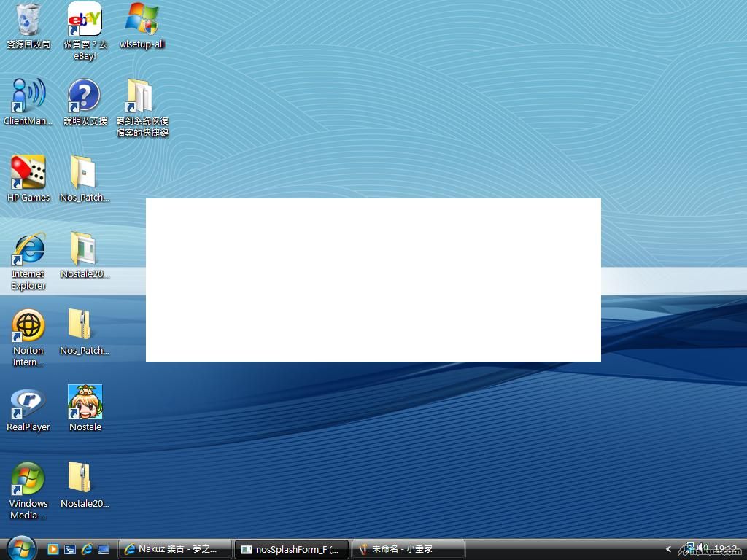Select the 說明及支援 help shortcut
747x560 pixels.
(85, 102)
